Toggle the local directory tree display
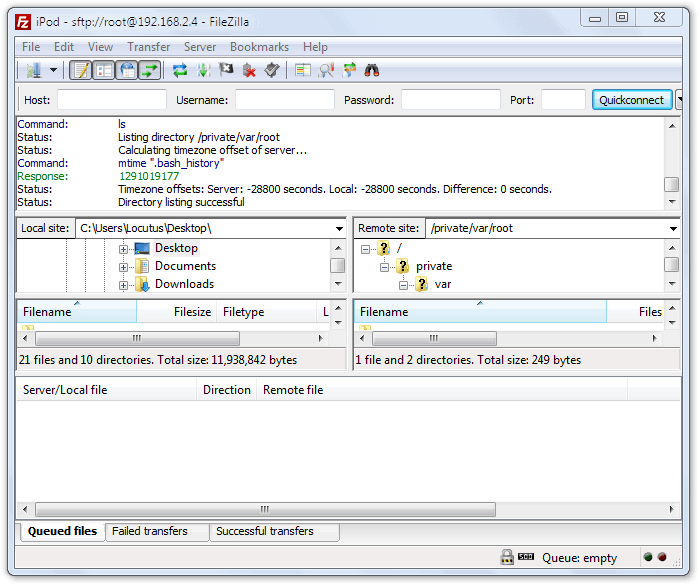This screenshot has width=700, height=585. tap(104, 70)
